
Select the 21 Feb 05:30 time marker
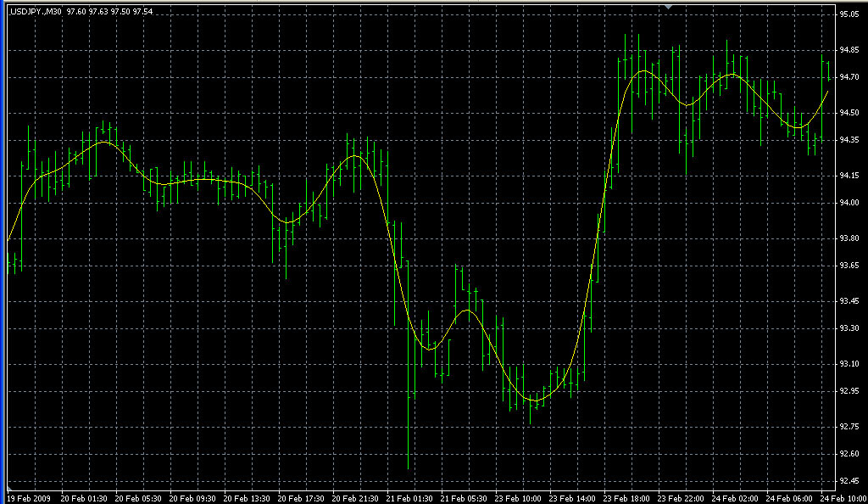pyautogui.click(x=463, y=498)
